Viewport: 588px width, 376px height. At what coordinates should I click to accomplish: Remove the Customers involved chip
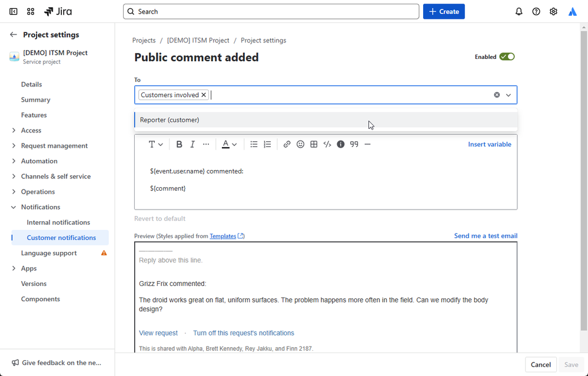tap(204, 95)
